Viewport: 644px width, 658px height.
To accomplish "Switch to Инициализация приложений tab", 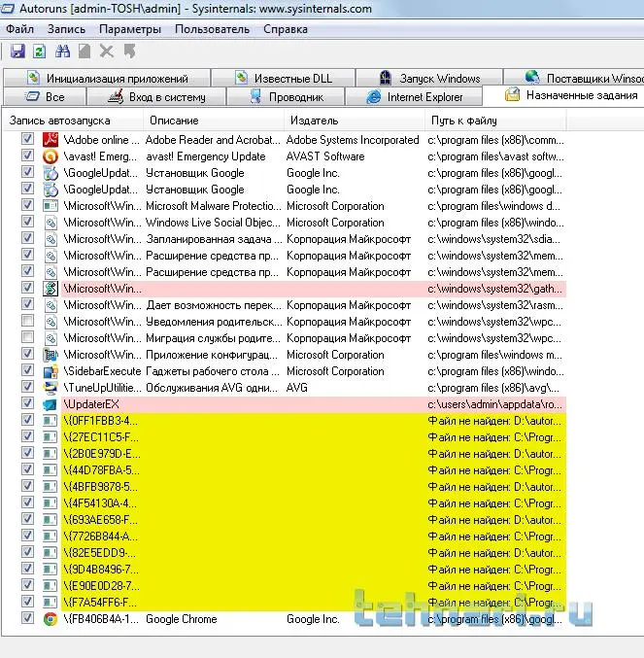I will coord(107,78).
